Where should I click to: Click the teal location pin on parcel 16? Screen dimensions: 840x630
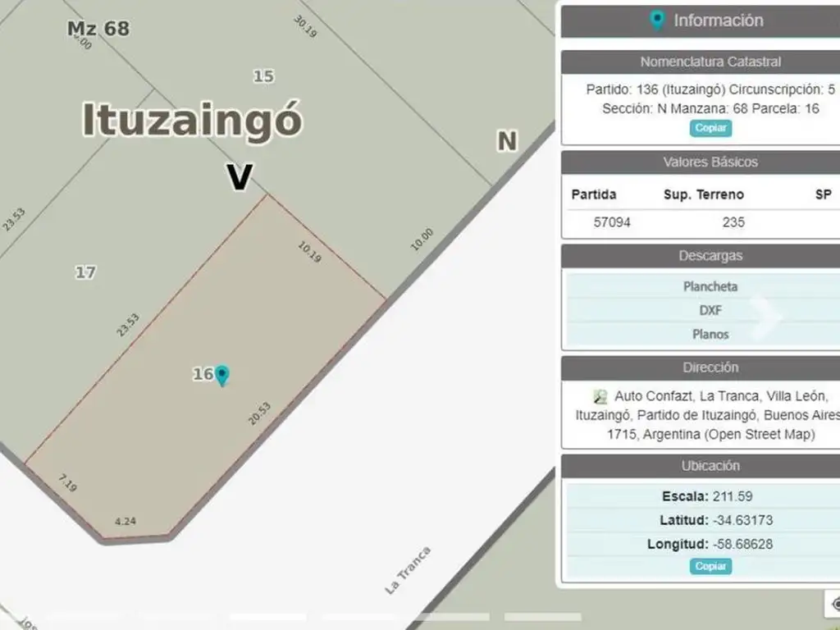[x=221, y=376]
